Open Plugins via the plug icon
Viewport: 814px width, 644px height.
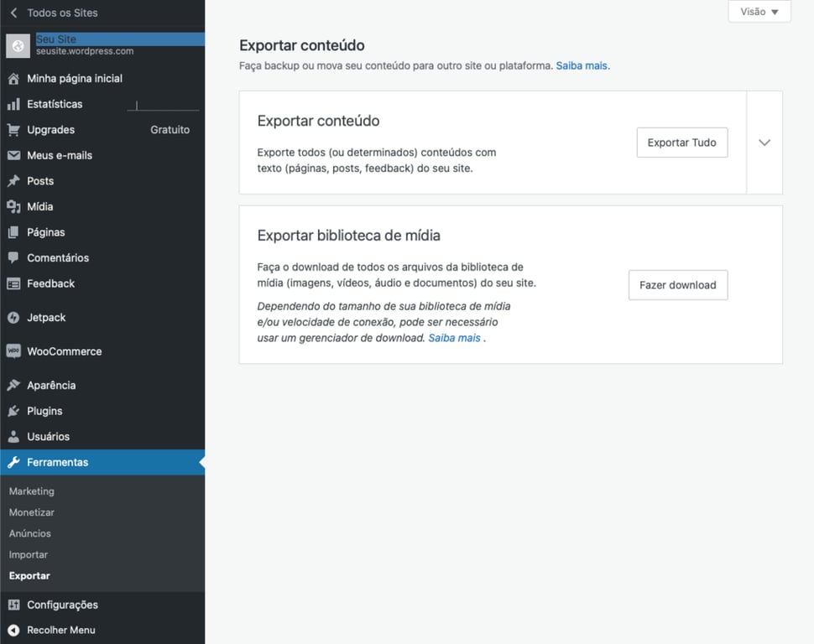pos(14,410)
